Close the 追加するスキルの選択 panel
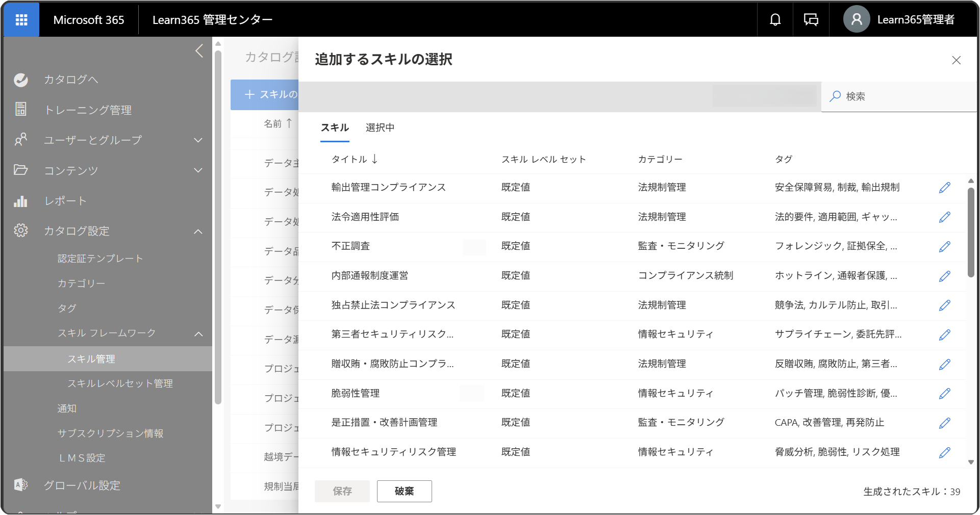Viewport: 980px width, 515px height. [956, 60]
